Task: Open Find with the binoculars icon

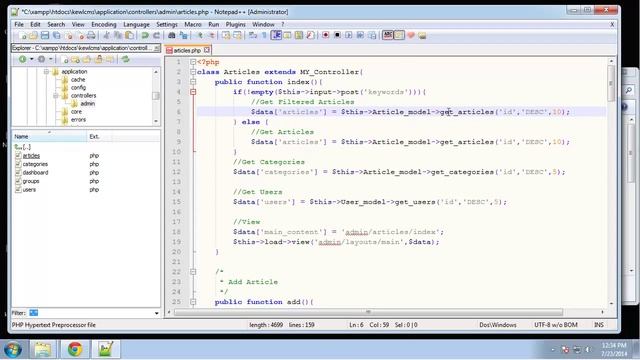Action: pos(172,36)
